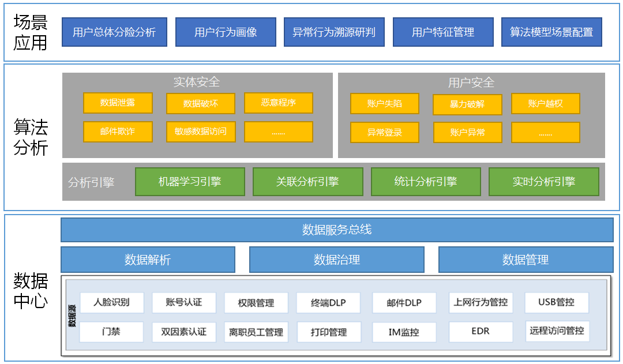
Task: Toggle the 邮件欺诈 detection item
Action: (x=118, y=132)
